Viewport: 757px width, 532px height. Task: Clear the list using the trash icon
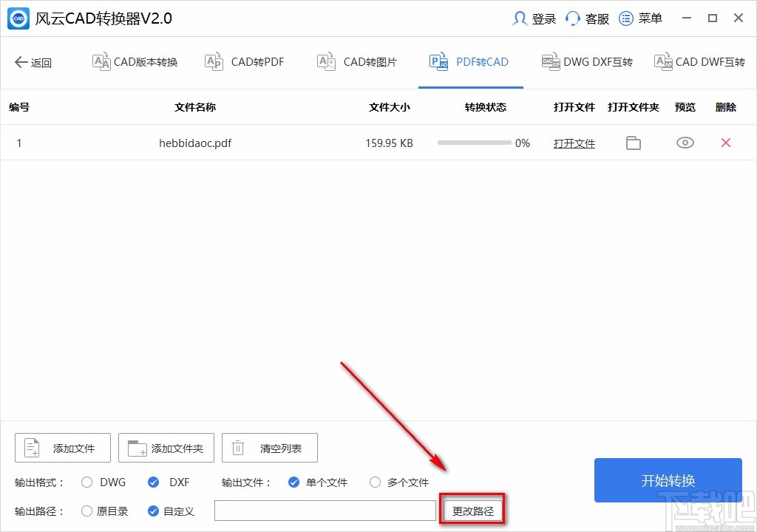pyautogui.click(x=237, y=447)
